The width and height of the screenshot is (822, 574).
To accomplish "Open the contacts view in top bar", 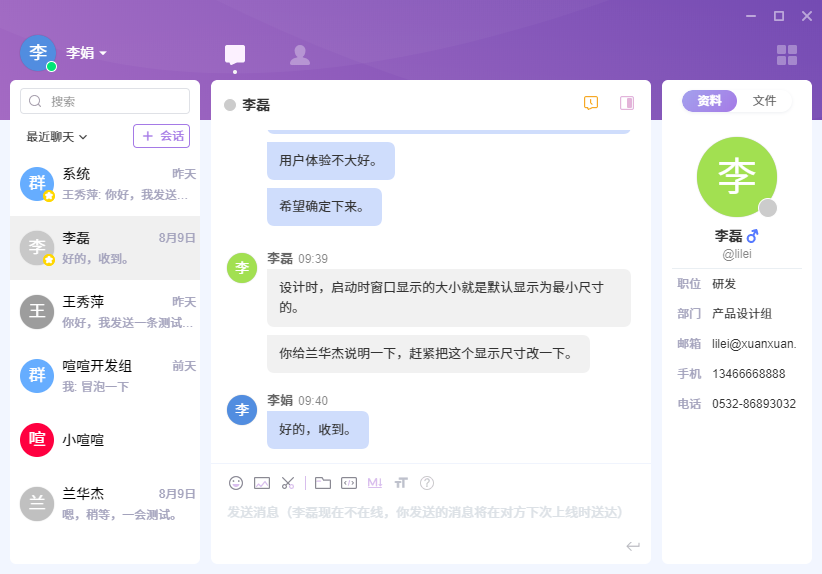I will pos(299,55).
